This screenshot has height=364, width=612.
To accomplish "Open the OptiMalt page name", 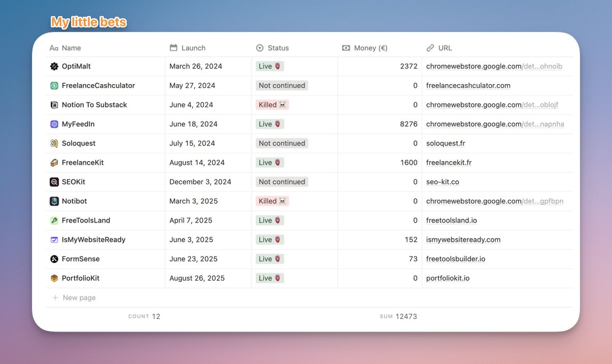I will pyautogui.click(x=76, y=66).
